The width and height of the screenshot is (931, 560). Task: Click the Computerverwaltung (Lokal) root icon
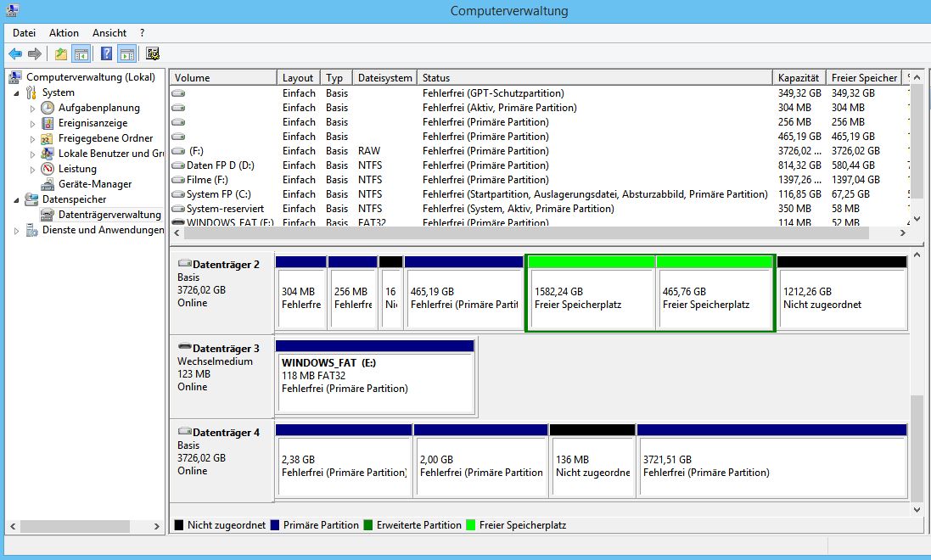(15, 77)
